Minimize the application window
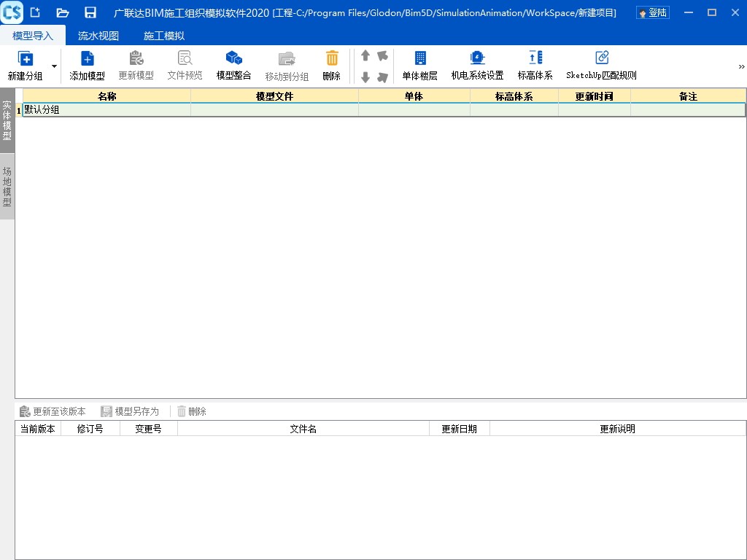 click(x=689, y=13)
